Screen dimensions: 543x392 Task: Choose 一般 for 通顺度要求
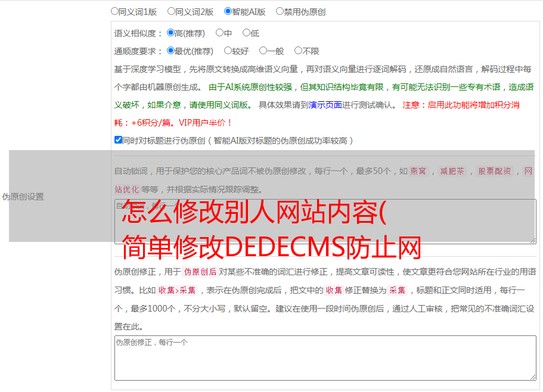263,51
